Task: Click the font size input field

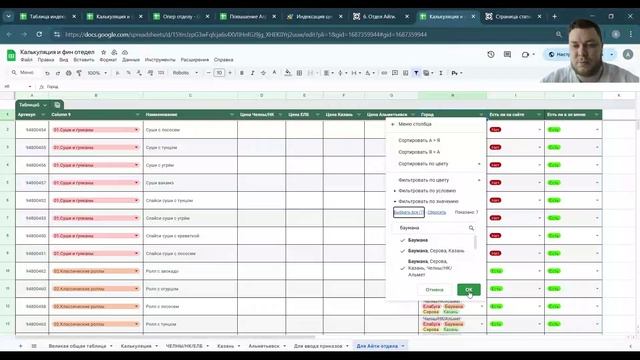Action: click(219, 73)
